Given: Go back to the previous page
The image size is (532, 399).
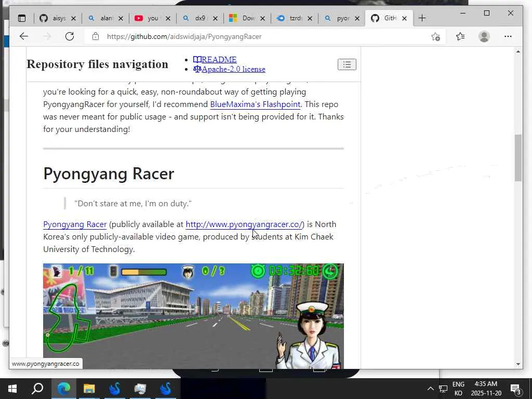Looking at the screenshot, I should coord(24,36).
